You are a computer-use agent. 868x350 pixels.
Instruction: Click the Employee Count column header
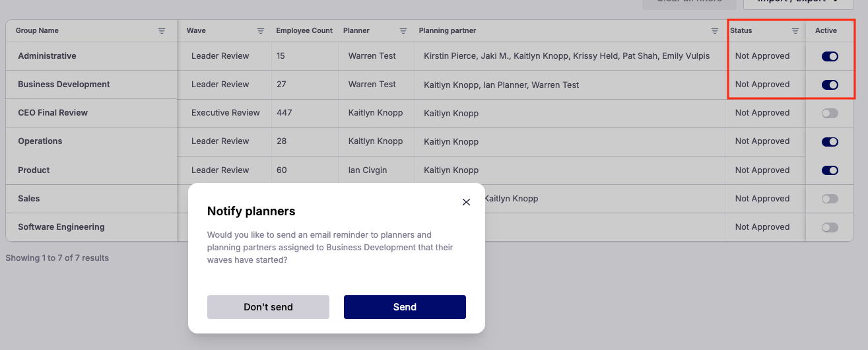(304, 31)
